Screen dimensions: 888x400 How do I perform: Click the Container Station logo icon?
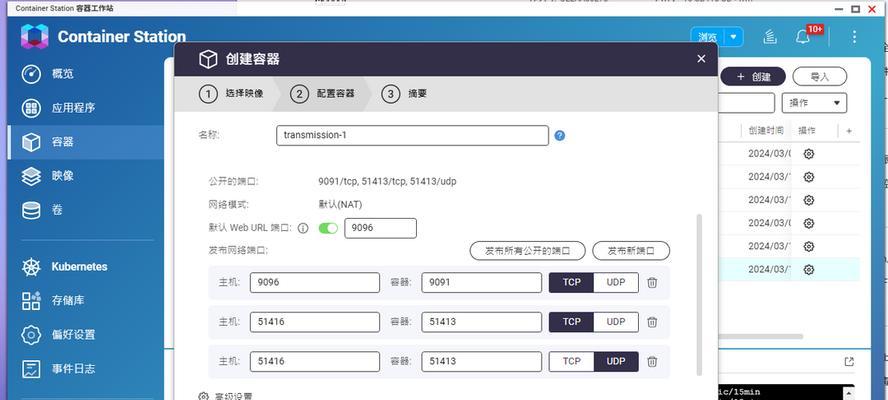pos(35,36)
